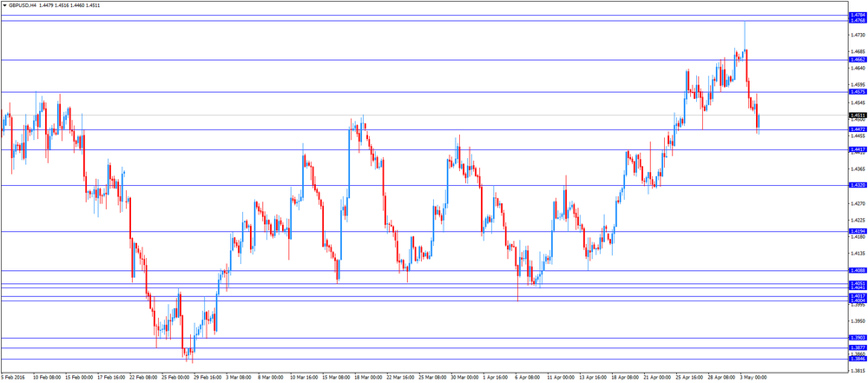Select the 1.4088 horizontal line price label
This screenshot has width=868, height=383.
tap(858, 270)
